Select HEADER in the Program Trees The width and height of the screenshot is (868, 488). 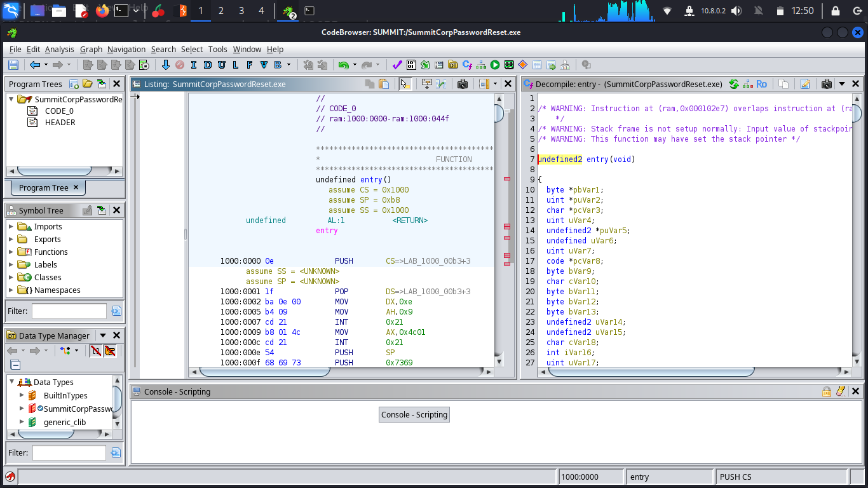pos(60,122)
